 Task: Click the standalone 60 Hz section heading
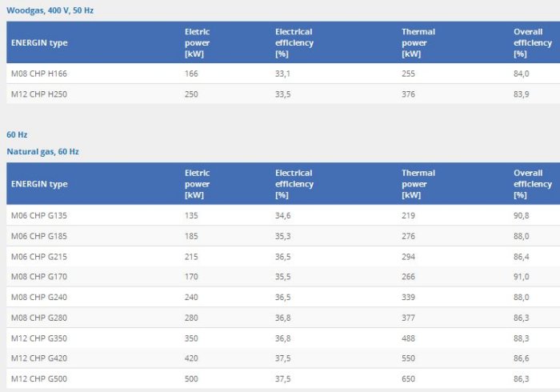point(17,134)
